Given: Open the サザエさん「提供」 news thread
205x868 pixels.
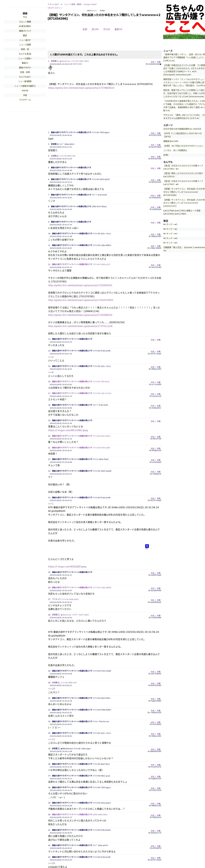Looking at the screenshot, I should click(184, 117).
